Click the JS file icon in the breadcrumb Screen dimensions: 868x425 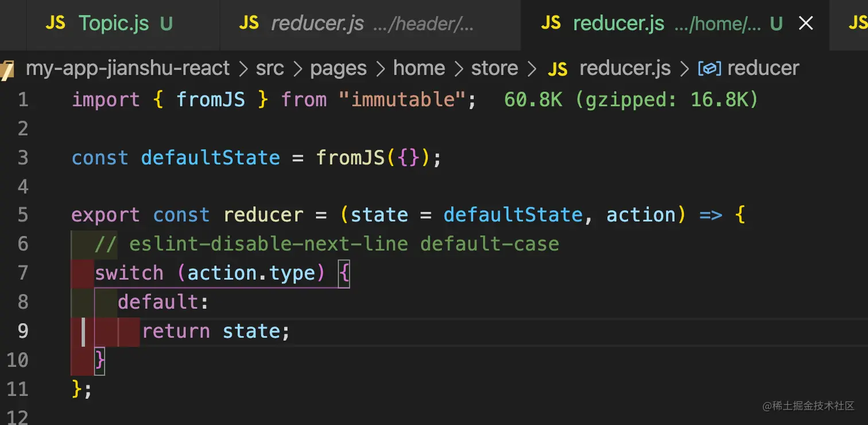point(557,69)
